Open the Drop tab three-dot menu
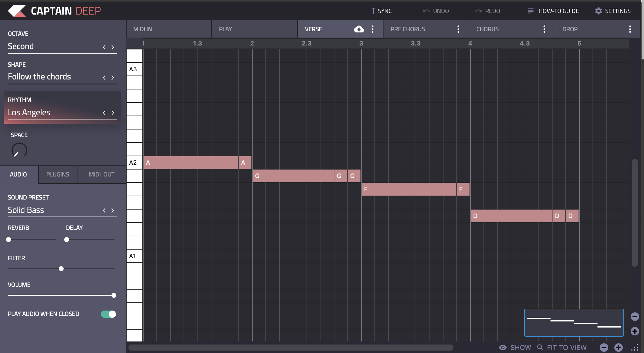644x353 pixels. pos(630,29)
